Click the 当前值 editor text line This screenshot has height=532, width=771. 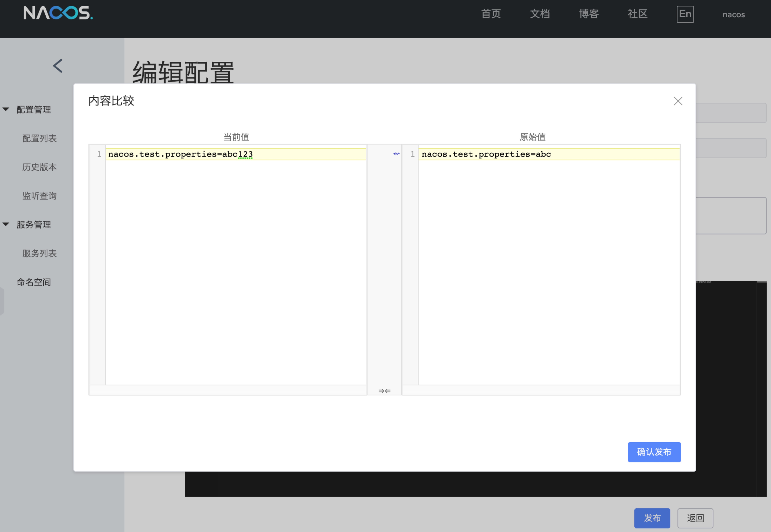[x=180, y=154]
